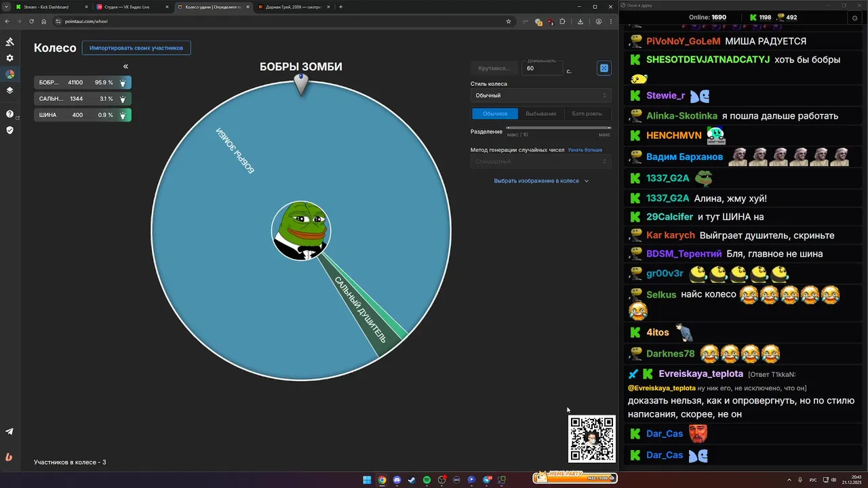Close the Stream - Kick Dashboard tab

click(x=86, y=7)
